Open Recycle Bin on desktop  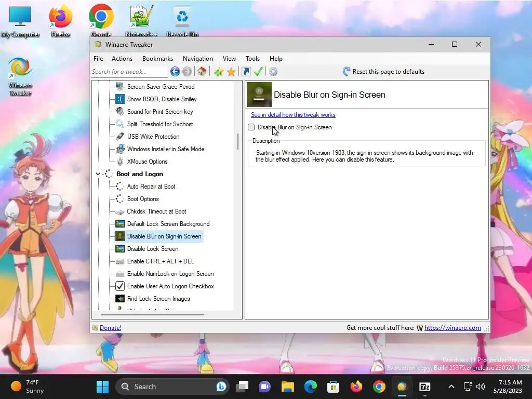pyautogui.click(x=182, y=20)
